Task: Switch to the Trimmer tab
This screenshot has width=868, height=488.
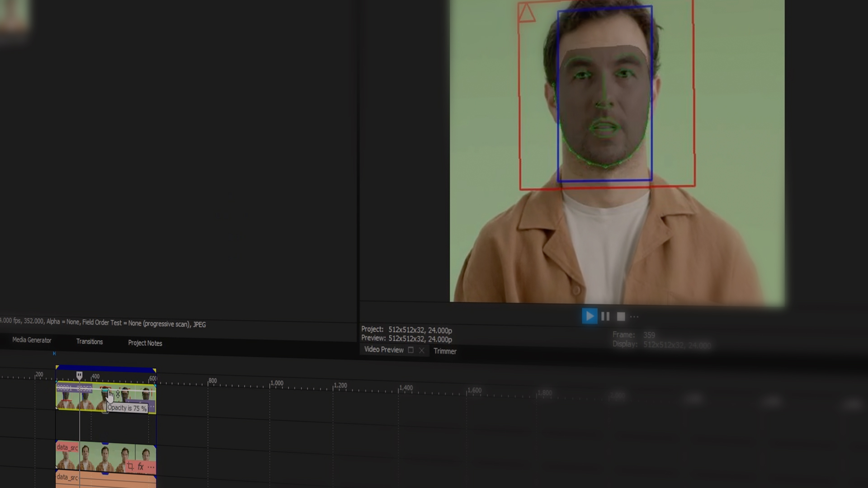Action: (445, 351)
